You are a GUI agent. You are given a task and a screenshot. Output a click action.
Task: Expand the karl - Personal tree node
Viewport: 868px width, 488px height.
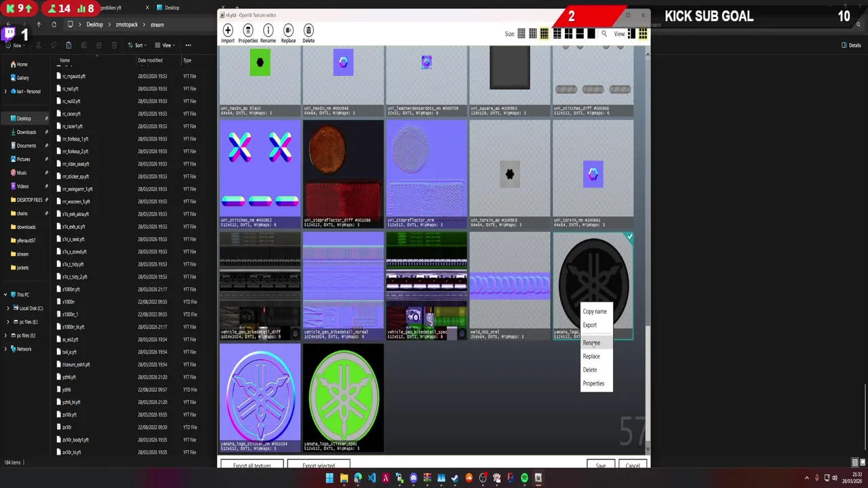click(6, 91)
